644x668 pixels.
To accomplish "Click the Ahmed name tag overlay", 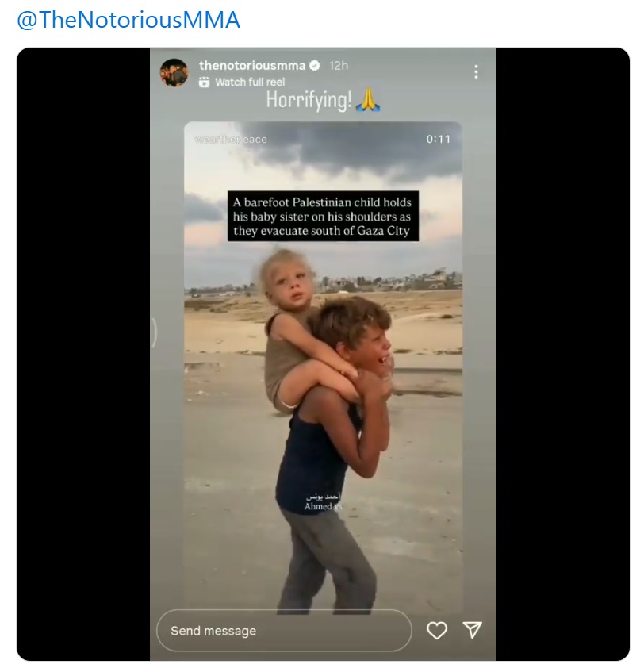I will click(324, 506).
